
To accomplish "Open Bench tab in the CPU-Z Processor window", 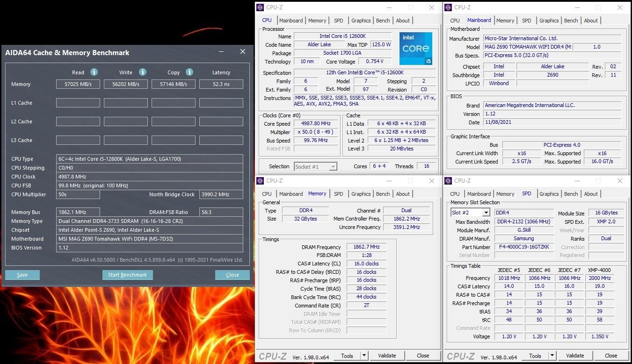I will point(383,21).
